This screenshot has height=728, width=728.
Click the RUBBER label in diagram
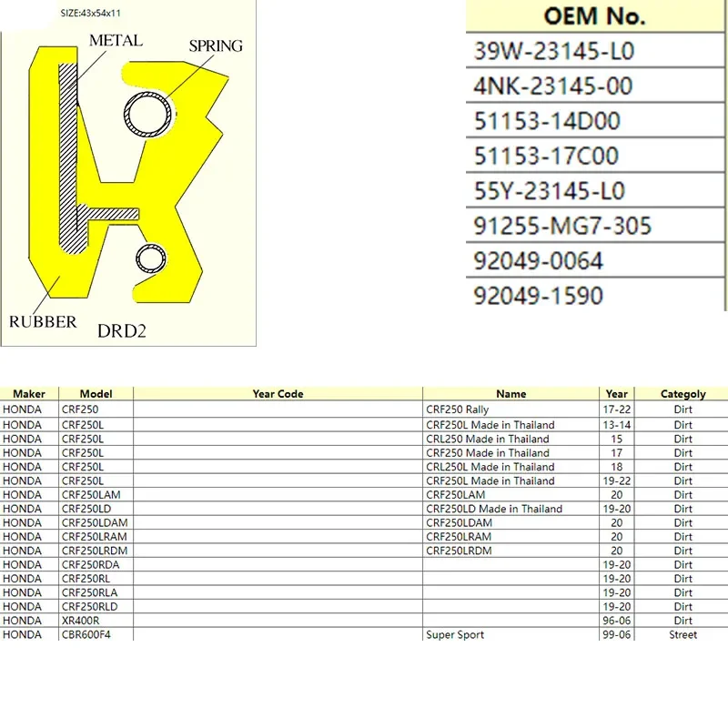43,322
